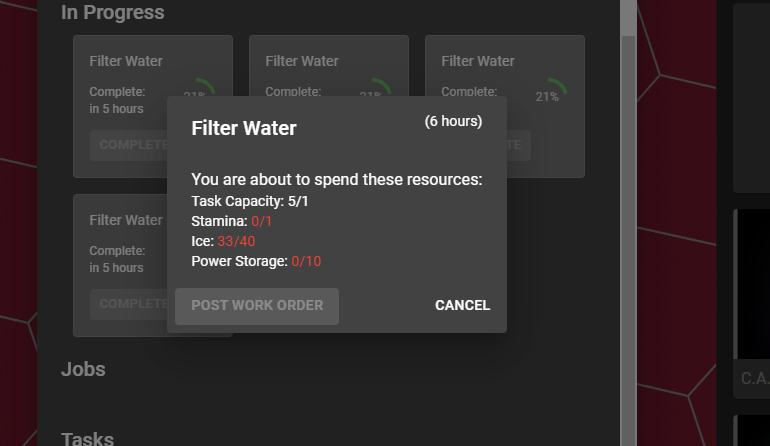This screenshot has height=446, width=770.
Task: Click COMPLETE on the bottom-left Filter Water card
Action: click(x=129, y=304)
